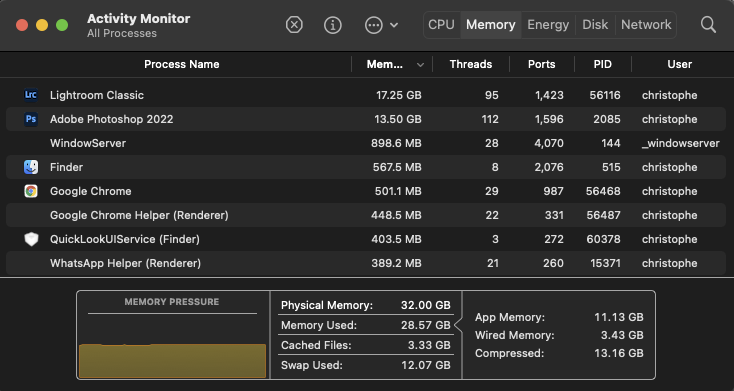734x391 pixels.
Task: Click the Finder app icon in list
Action: [x=31, y=167]
